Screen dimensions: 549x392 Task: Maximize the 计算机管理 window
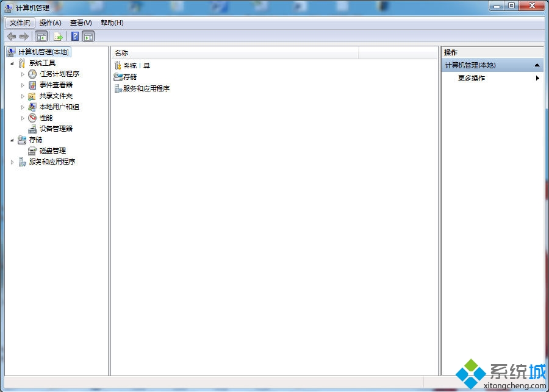[x=511, y=6]
